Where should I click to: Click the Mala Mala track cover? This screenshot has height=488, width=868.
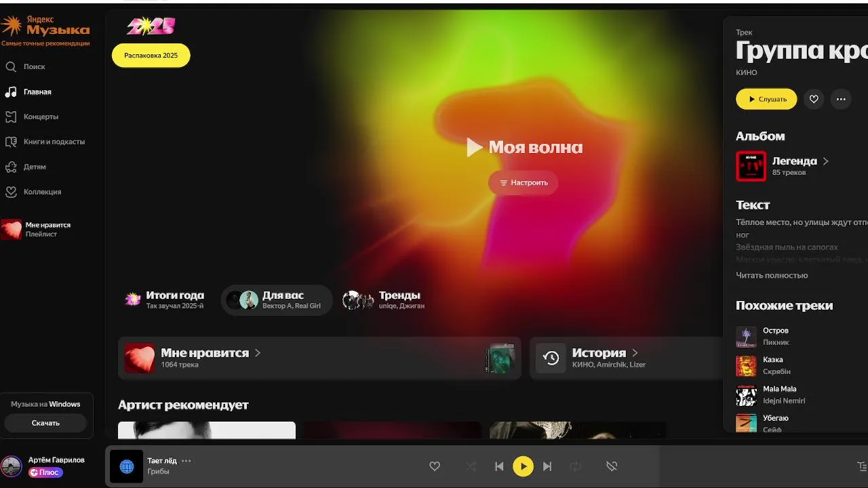[746, 395]
